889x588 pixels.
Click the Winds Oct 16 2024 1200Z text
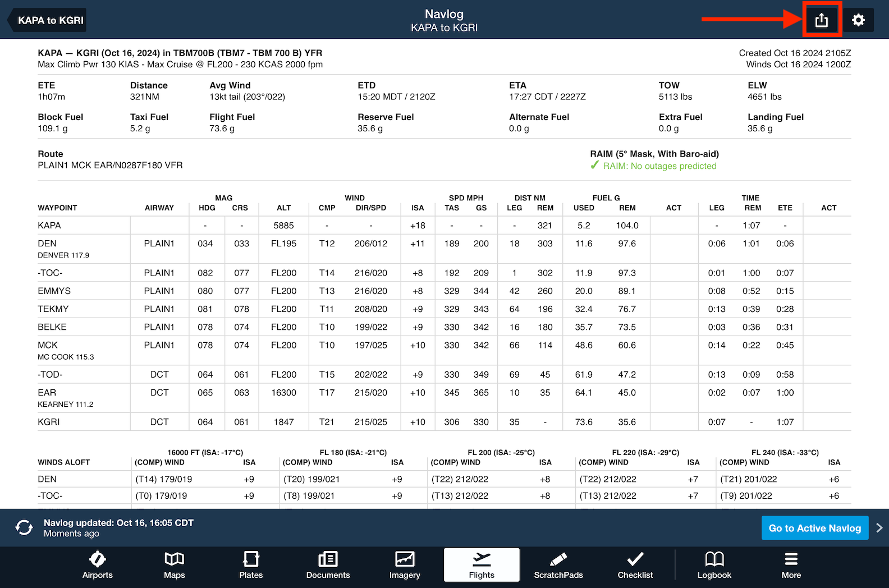799,65
